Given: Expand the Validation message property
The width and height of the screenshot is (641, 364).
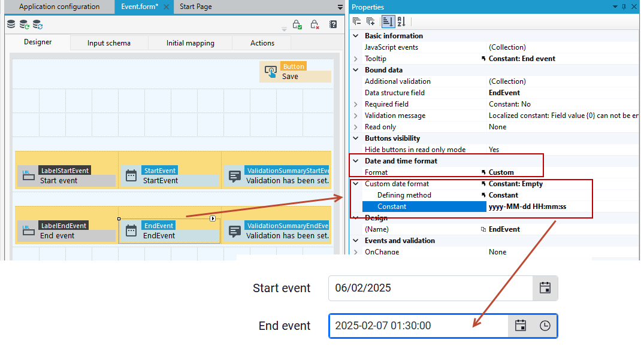Looking at the screenshot, I should pyautogui.click(x=356, y=116).
